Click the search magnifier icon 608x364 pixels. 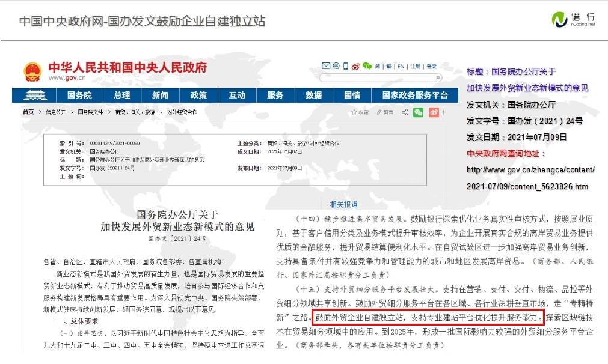tap(437, 77)
